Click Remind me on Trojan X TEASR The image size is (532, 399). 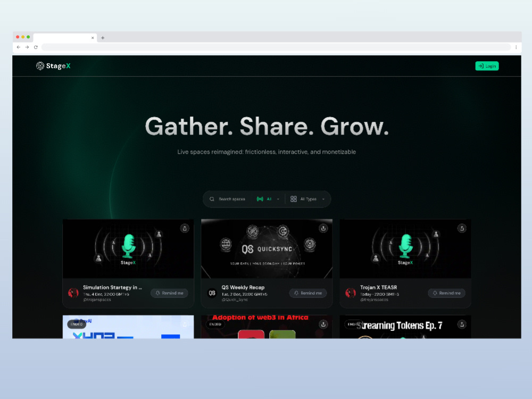coord(446,293)
